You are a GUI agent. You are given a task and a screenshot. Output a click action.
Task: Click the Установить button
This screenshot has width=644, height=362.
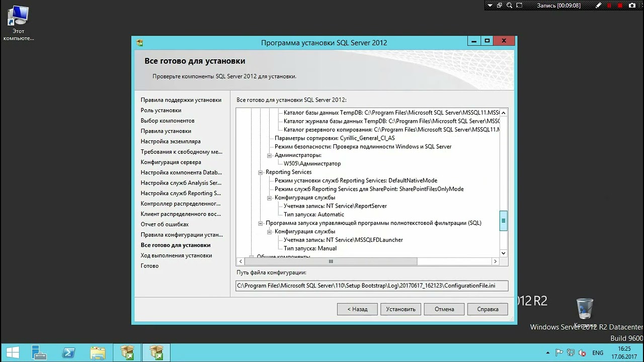(400, 309)
